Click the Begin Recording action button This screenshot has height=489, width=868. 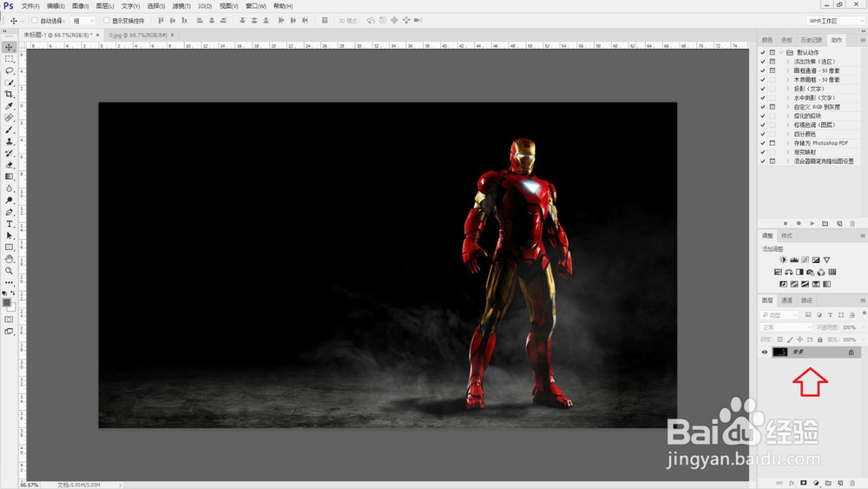pos(799,223)
